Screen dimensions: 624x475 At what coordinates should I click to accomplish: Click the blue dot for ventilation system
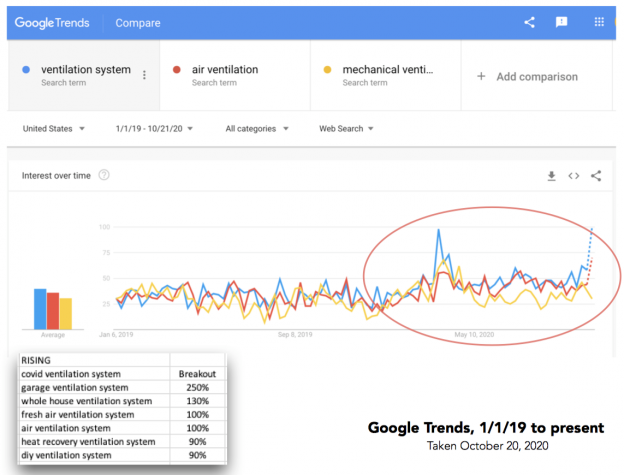[25, 70]
